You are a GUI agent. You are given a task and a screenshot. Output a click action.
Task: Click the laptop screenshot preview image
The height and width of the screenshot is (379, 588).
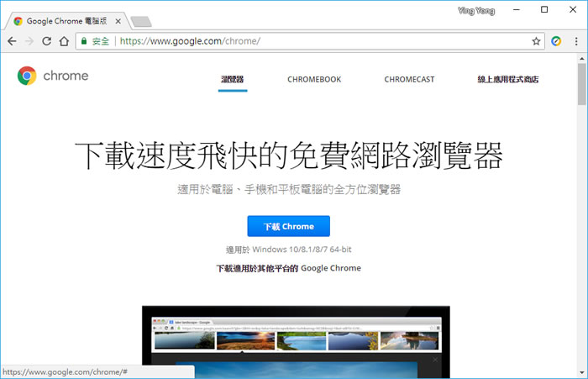point(296,342)
